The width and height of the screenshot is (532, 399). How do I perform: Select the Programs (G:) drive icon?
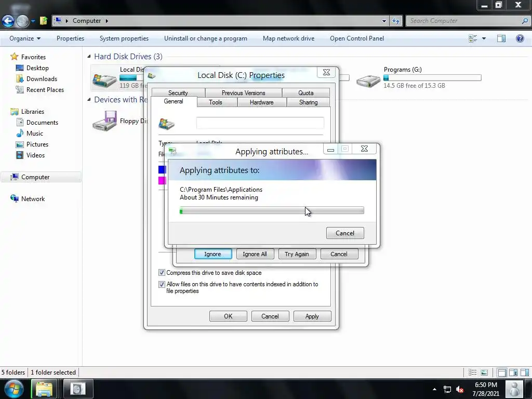pos(368,81)
